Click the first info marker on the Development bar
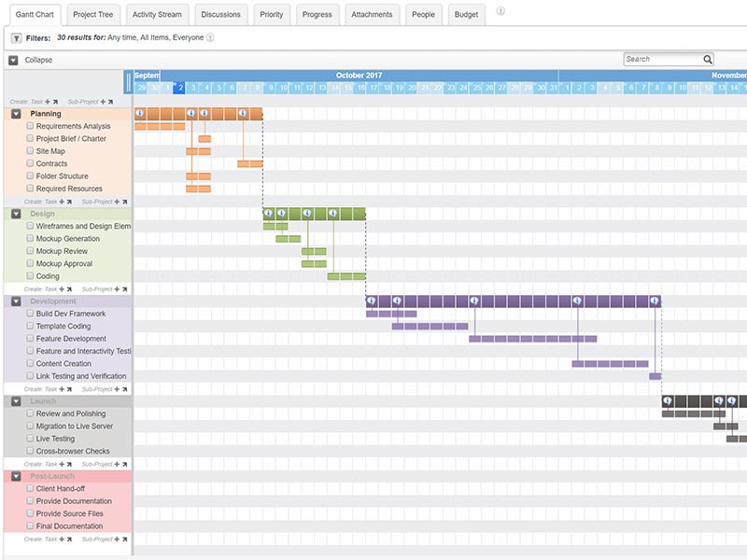This screenshot has width=747, height=560. pos(372,301)
